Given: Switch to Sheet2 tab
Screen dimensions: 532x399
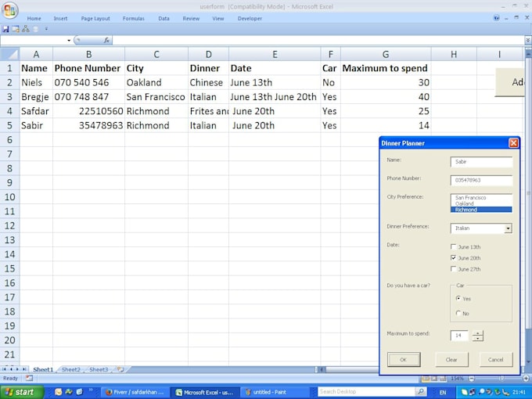Looking at the screenshot, I should point(71,369).
